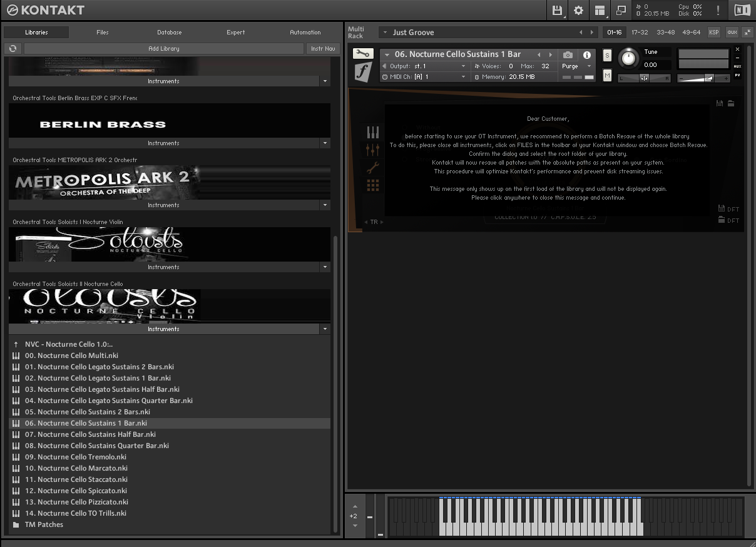Mute the Nocturne Cello instrument
This screenshot has height=547, width=756.
click(607, 75)
